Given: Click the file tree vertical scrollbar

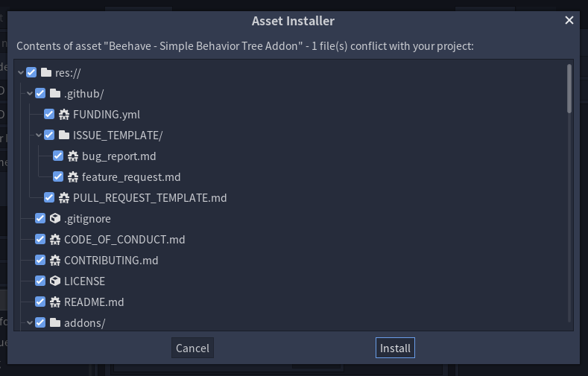Looking at the screenshot, I should [569, 193].
